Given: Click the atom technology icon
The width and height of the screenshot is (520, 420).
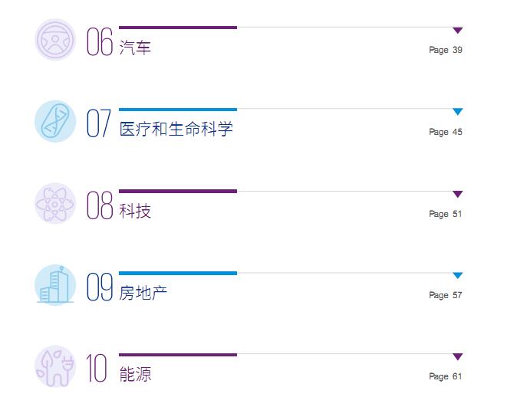Looking at the screenshot, I should coord(55,203).
